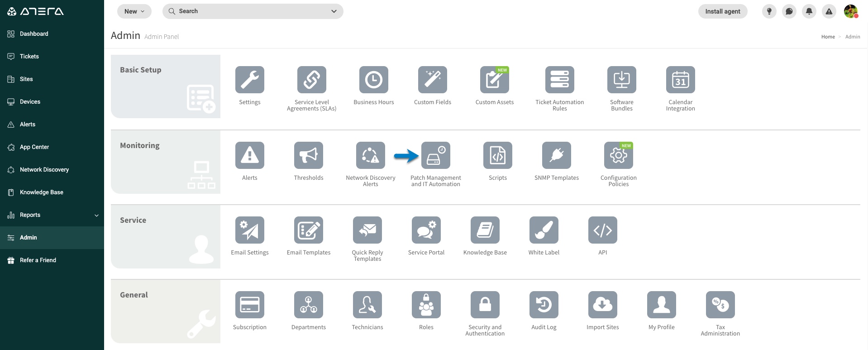The width and height of the screenshot is (868, 350).
Task: Open Business Hours clock icon
Action: click(x=374, y=80)
